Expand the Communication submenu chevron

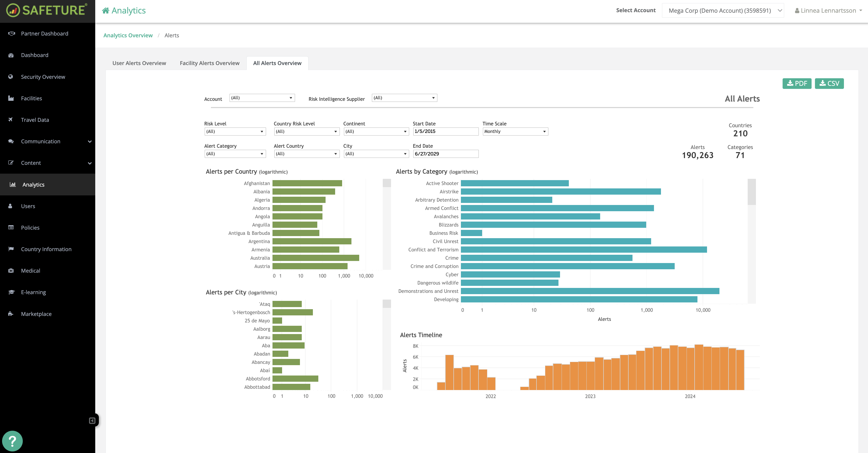tap(90, 141)
